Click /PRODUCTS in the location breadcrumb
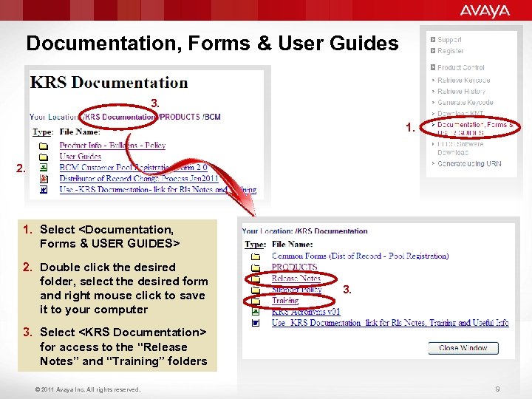 pos(180,117)
